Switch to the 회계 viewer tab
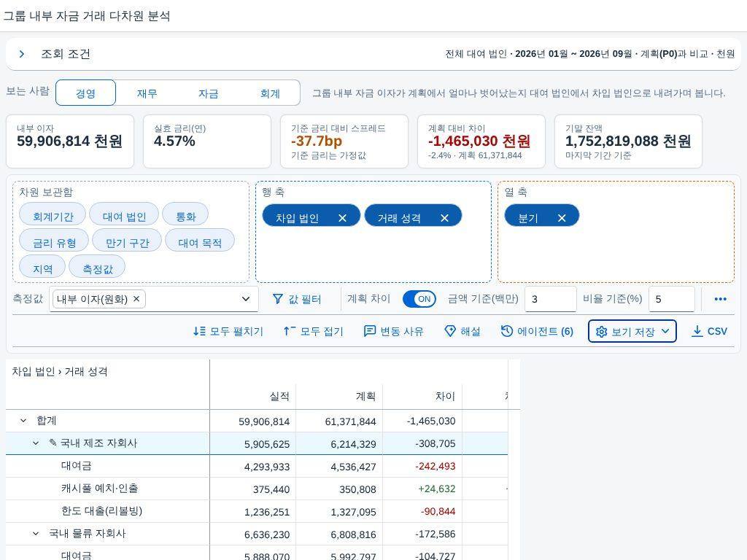747x560 pixels. click(270, 93)
